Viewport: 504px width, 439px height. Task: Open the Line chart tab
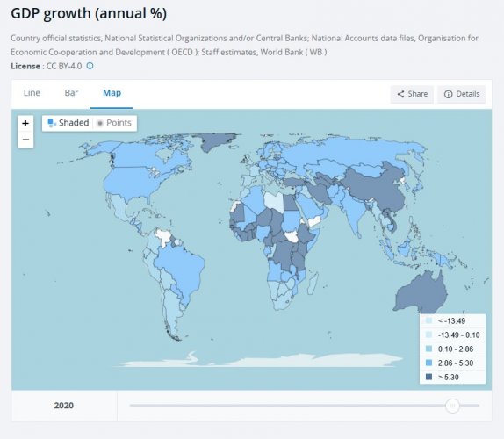point(32,93)
